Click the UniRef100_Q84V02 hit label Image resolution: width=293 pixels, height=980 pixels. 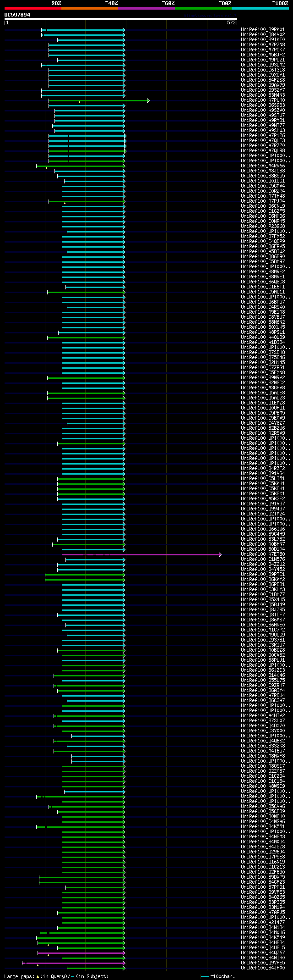tap(263, 35)
